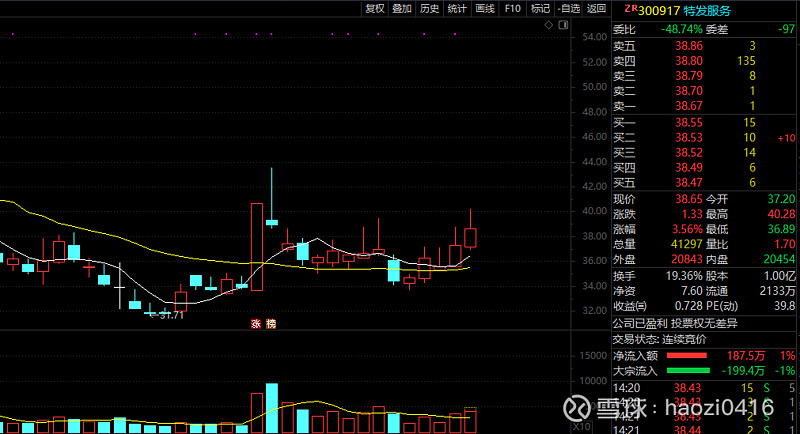Viewport: 800px width, 434px height.
Task: Select the 外盘 value 20843
Action: point(686,260)
